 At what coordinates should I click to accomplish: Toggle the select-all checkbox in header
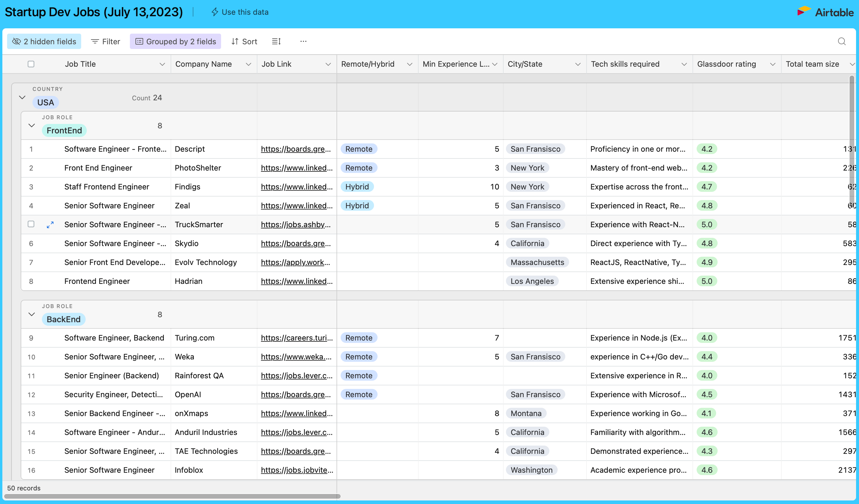31,64
